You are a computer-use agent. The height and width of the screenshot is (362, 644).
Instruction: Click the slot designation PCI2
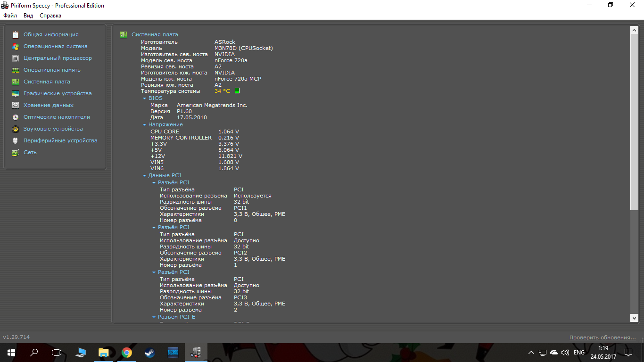pos(240,253)
